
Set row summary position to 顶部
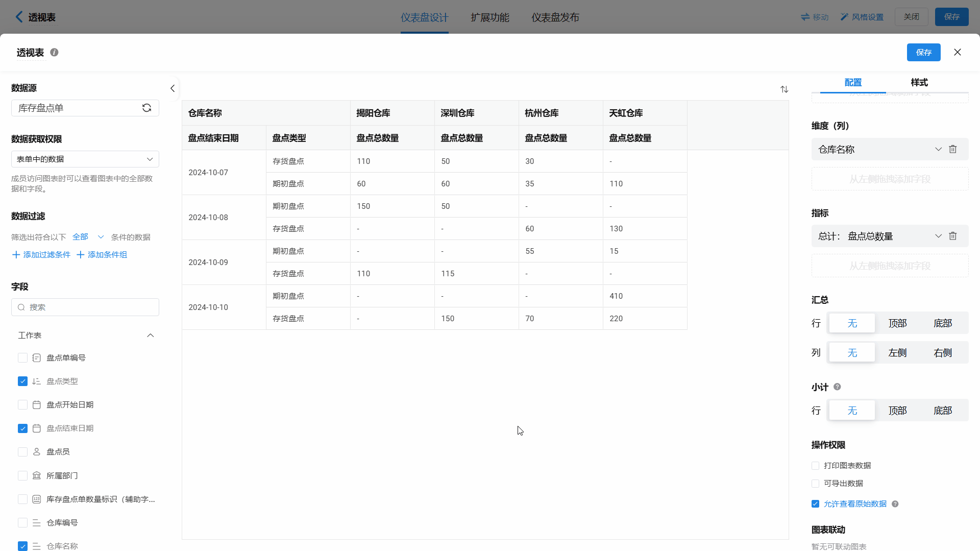pos(897,323)
